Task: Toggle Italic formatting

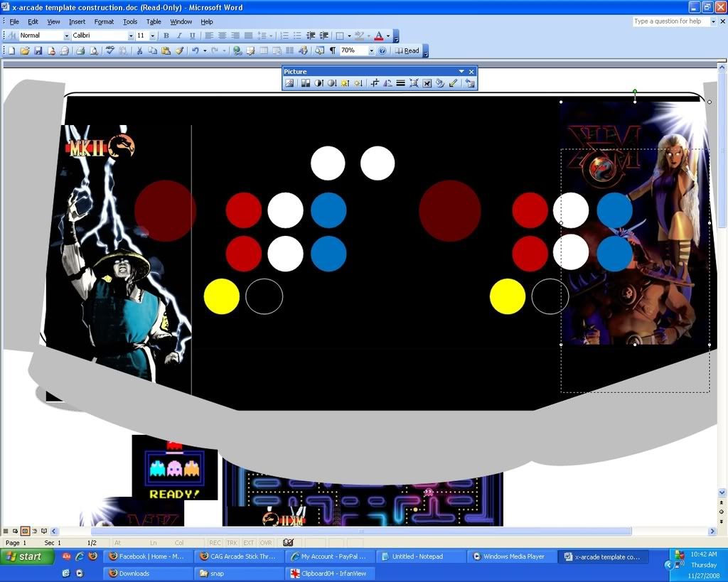Action: tap(179, 36)
